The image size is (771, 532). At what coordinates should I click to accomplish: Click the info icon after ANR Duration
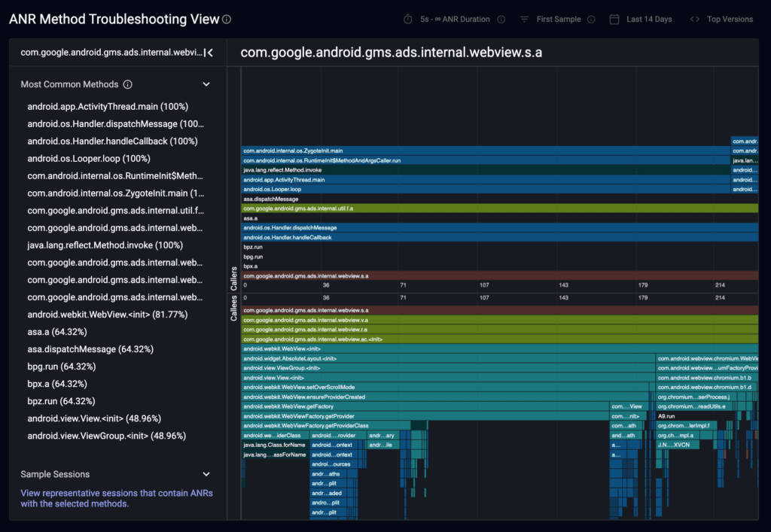click(x=502, y=20)
